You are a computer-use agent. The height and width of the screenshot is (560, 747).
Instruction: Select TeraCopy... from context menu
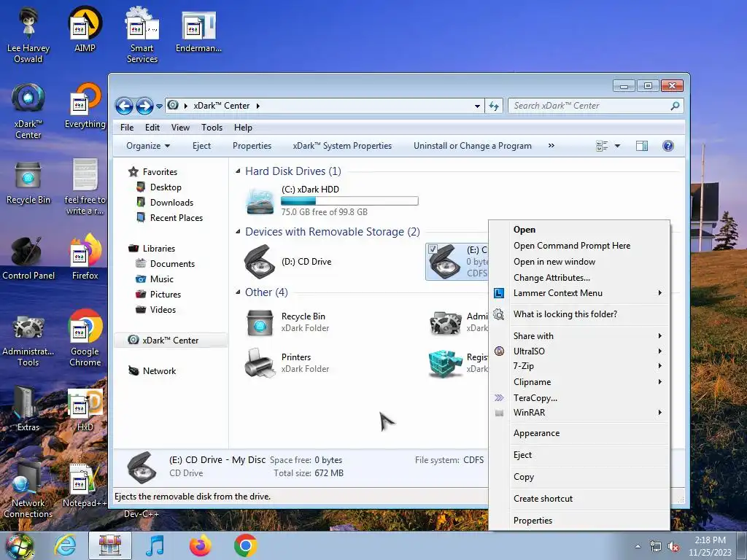(x=579, y=398)
